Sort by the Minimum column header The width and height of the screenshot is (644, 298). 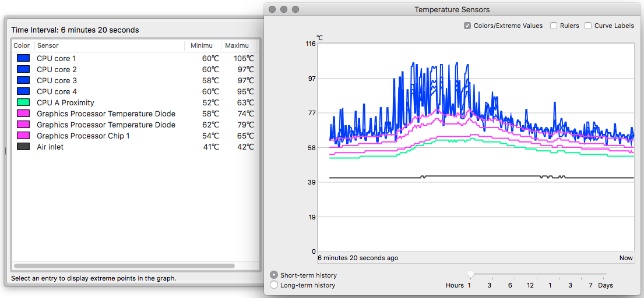[202, 45]
